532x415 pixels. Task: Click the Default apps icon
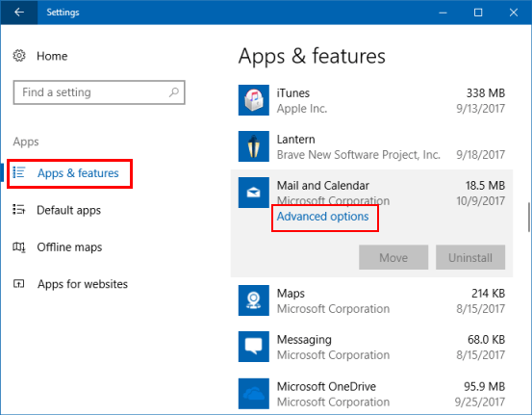pyautogui.click(x=18, y=210)
